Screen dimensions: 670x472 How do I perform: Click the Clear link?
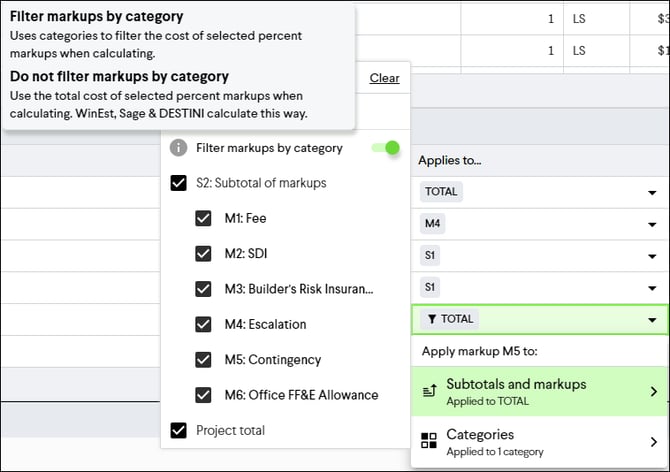pos(385,78)
